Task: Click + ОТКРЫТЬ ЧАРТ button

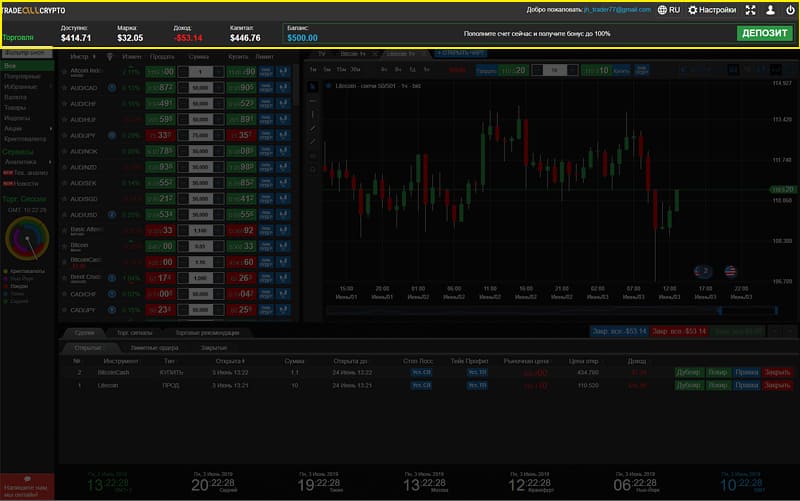Action: [x=460, y=53]
